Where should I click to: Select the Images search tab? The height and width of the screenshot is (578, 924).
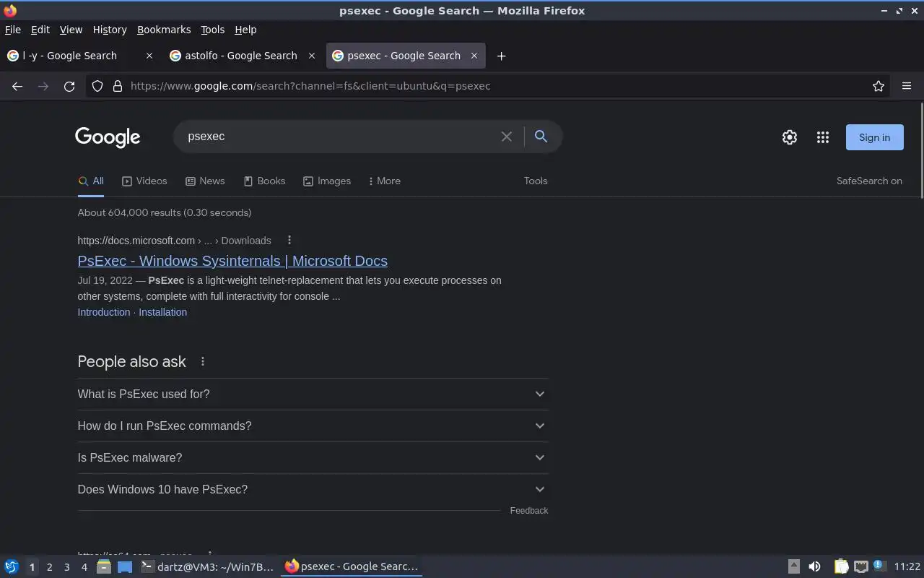(x=327, y=181)
